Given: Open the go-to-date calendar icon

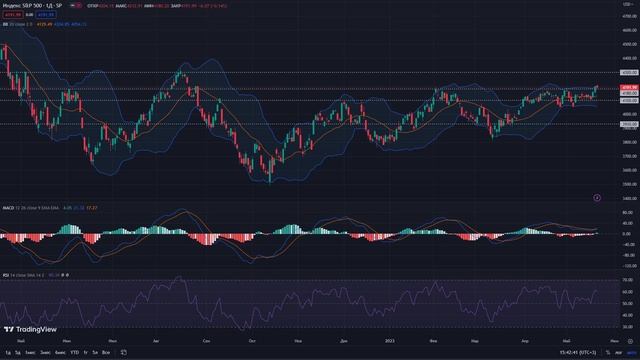Looking at the screenshot, I should pos(124,352).
